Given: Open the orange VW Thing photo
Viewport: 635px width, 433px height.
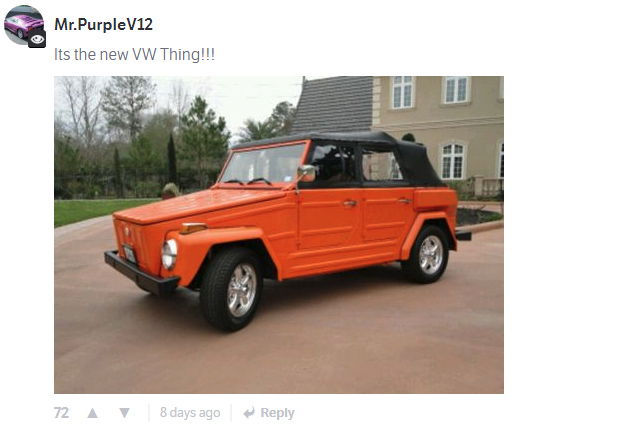Looking at the screenshot, I should click(279, 235).
